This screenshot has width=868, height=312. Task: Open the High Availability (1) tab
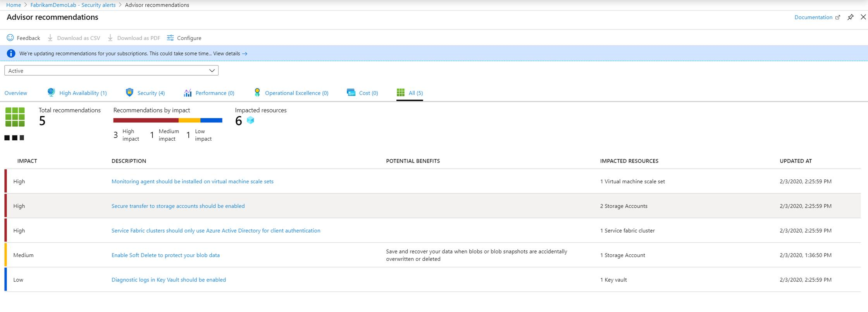[x=83, y=93]
